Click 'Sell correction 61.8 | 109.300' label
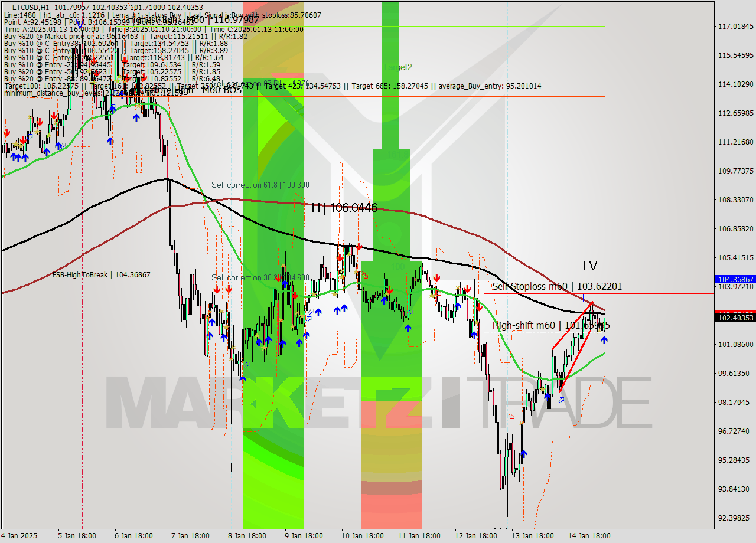Screen dimensions: 756x543 (x=260, y=185)
